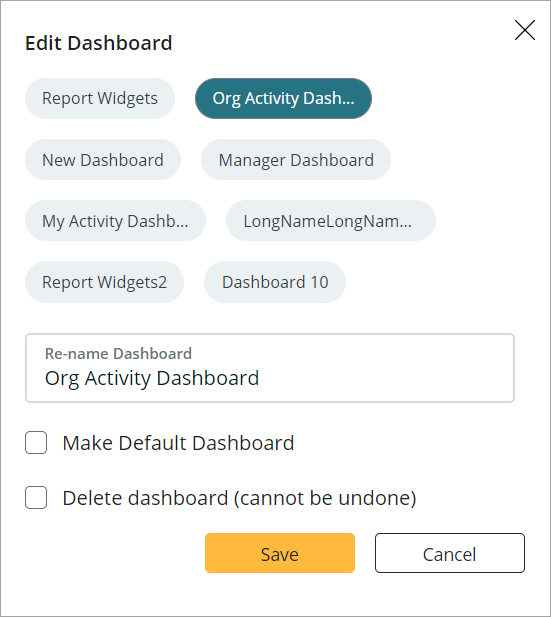551x617 pixels.
Task: Choose the LongNameLongNam... dashboard chip
Action: click(x=331, y=221)
